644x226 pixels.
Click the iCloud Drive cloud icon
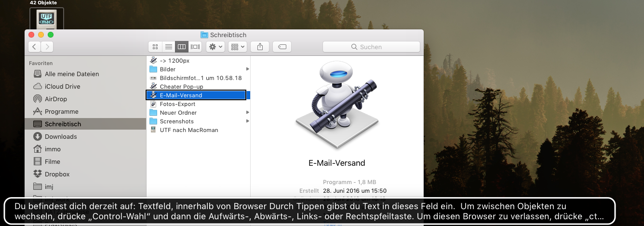pyautogui.click(x=38, y=86)
